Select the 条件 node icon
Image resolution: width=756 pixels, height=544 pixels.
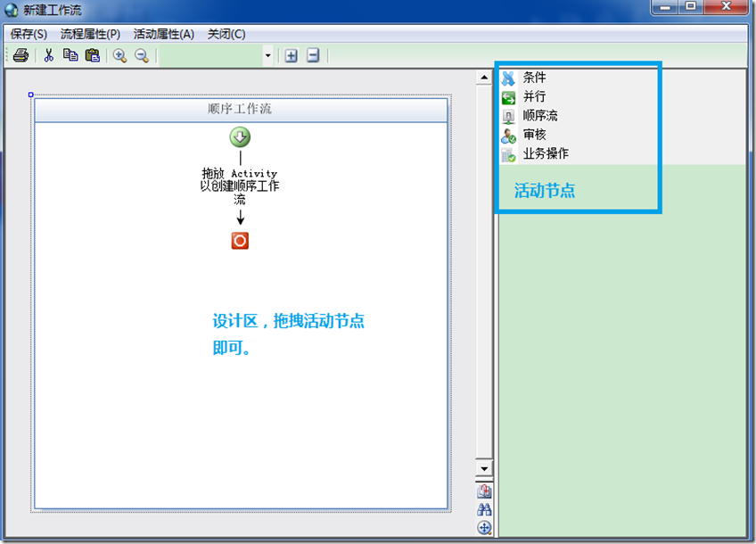508,78
